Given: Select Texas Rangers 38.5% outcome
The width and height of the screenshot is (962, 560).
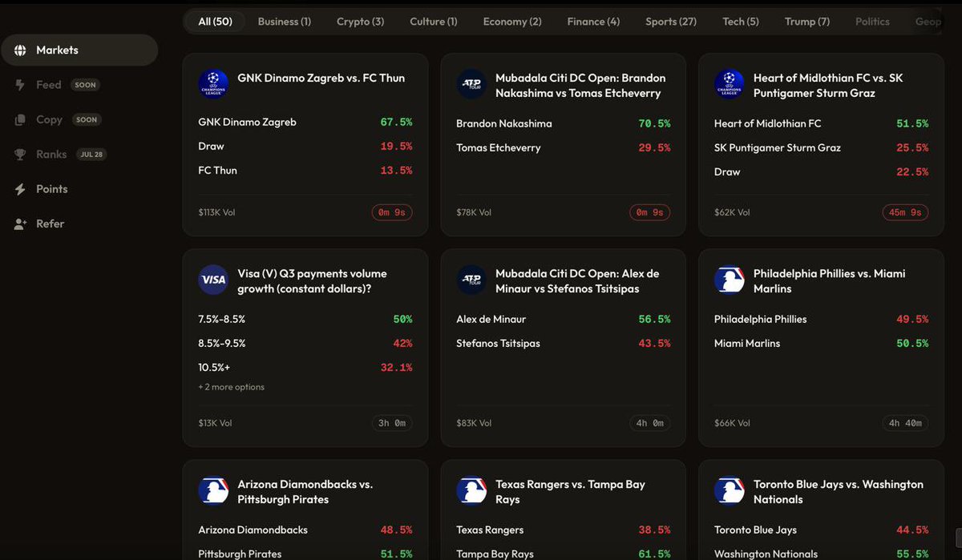Looking at the screenshot, I should [x=564, y=530].
